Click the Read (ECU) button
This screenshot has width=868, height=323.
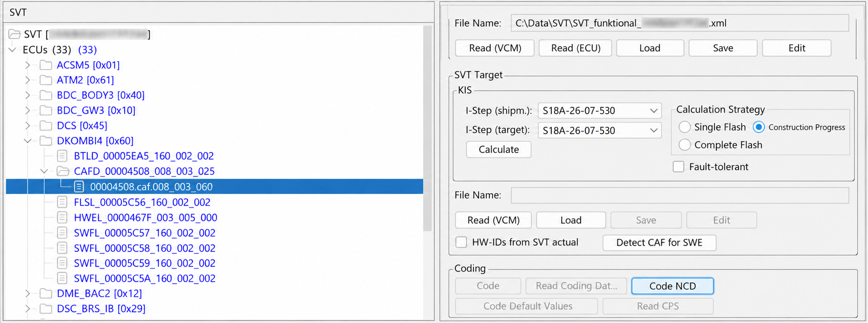[576, 48]
